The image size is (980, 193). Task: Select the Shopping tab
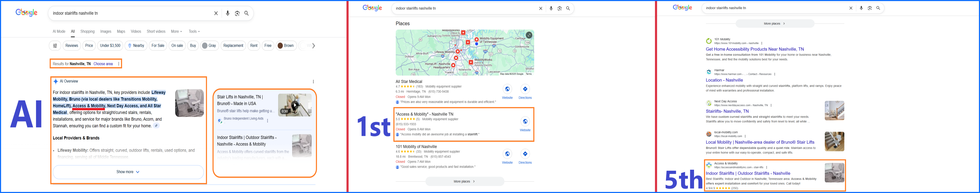87,32
